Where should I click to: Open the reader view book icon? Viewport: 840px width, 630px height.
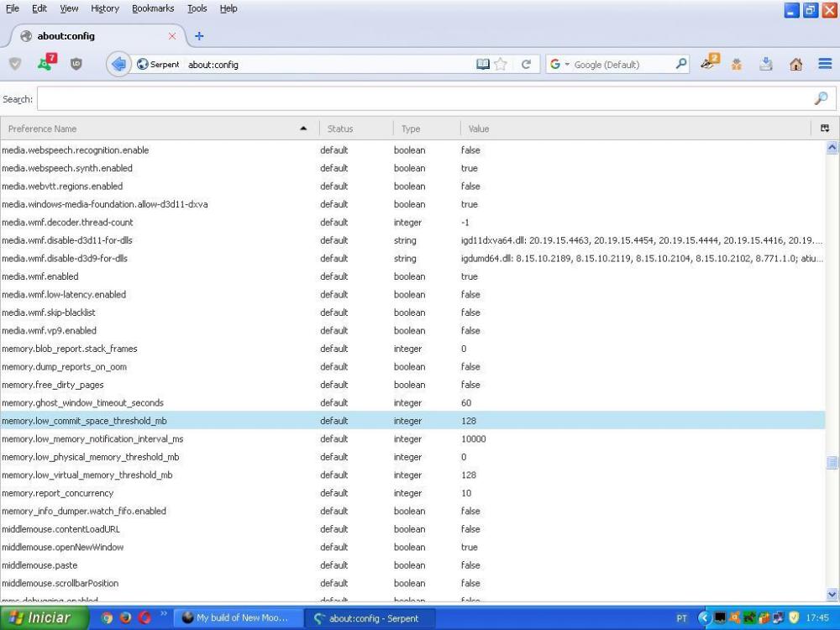(x=483, y=64)
